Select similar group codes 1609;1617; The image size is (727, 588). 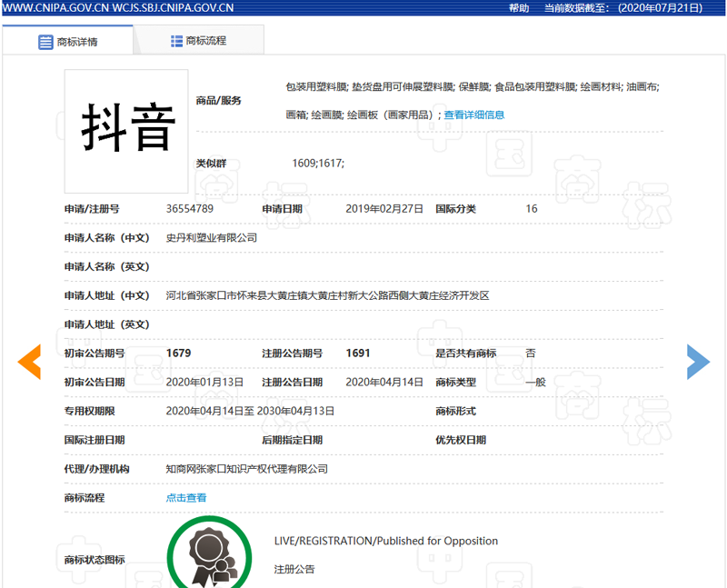(318, 164)
